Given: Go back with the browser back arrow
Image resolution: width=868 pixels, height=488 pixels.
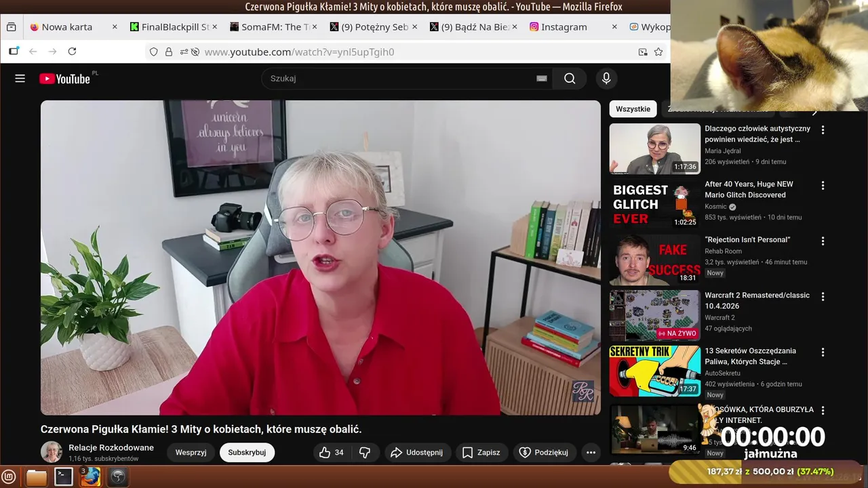Looking at the screenshot, I should [x=33, y=52].
